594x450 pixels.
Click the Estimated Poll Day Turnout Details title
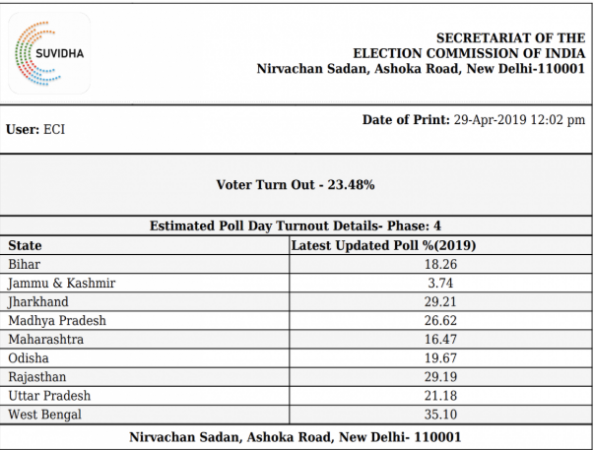(x=295, y=226)
